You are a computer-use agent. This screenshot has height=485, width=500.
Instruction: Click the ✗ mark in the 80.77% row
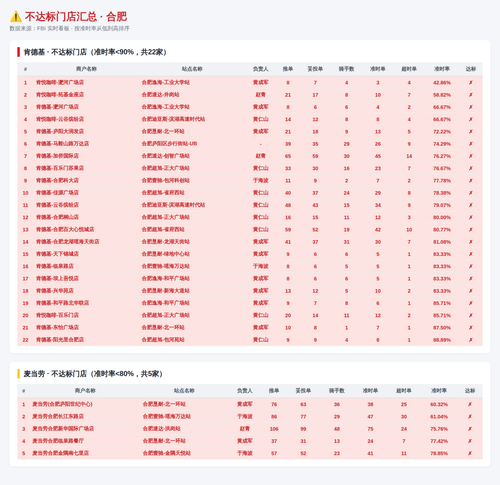(471, 229)
